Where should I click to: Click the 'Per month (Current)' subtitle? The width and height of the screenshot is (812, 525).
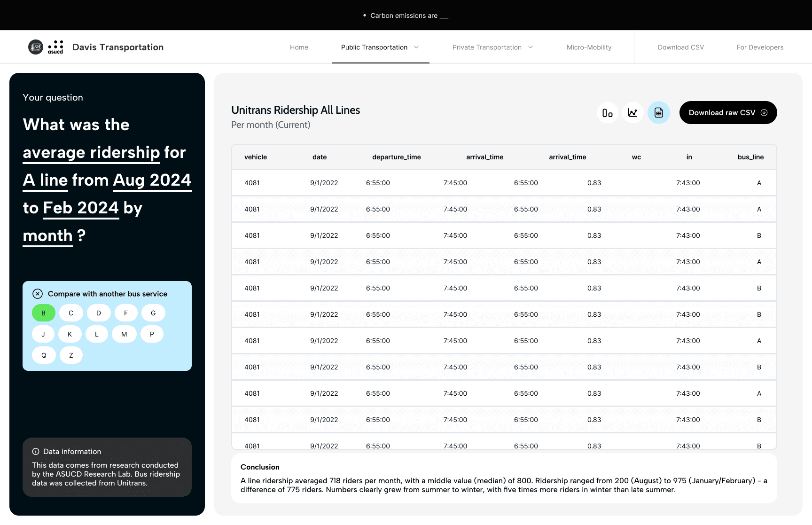(x=271, y=125)
